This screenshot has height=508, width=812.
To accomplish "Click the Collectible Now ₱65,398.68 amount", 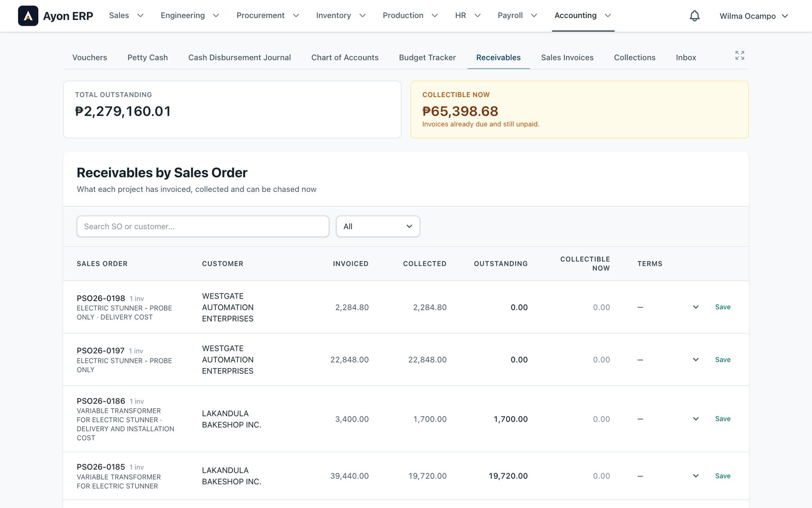I will pos(460,111).
